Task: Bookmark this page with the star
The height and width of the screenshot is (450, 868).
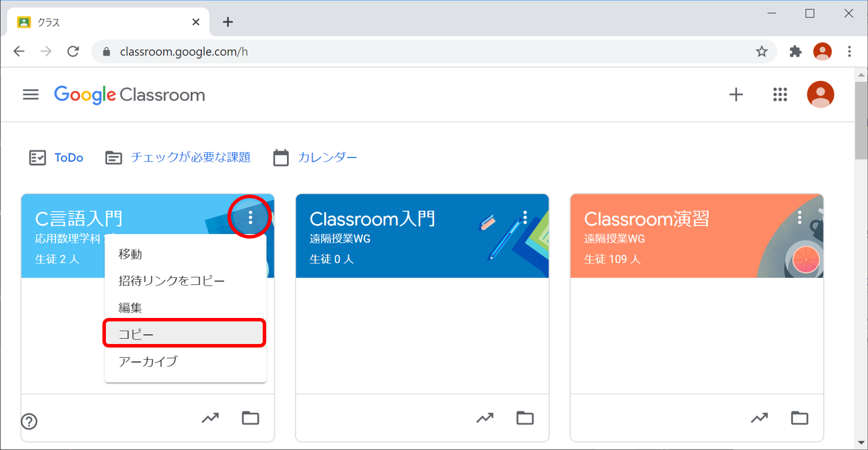Action: [x=762, y=52]
